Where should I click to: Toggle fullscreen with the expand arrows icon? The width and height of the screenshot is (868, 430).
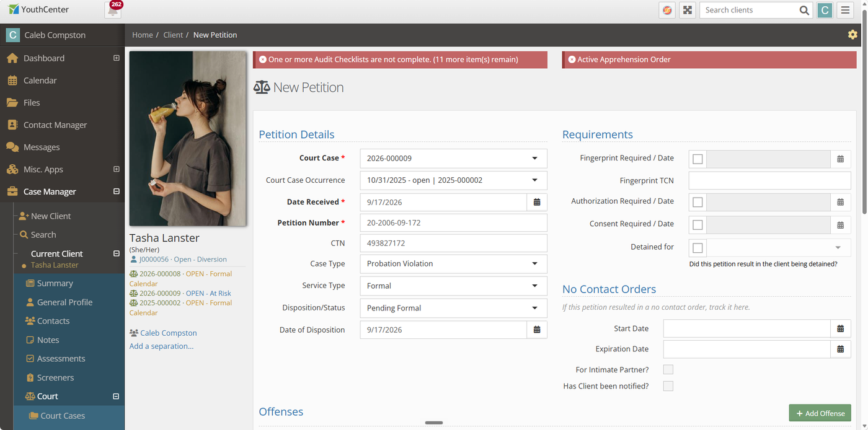[x=687, y=10]
